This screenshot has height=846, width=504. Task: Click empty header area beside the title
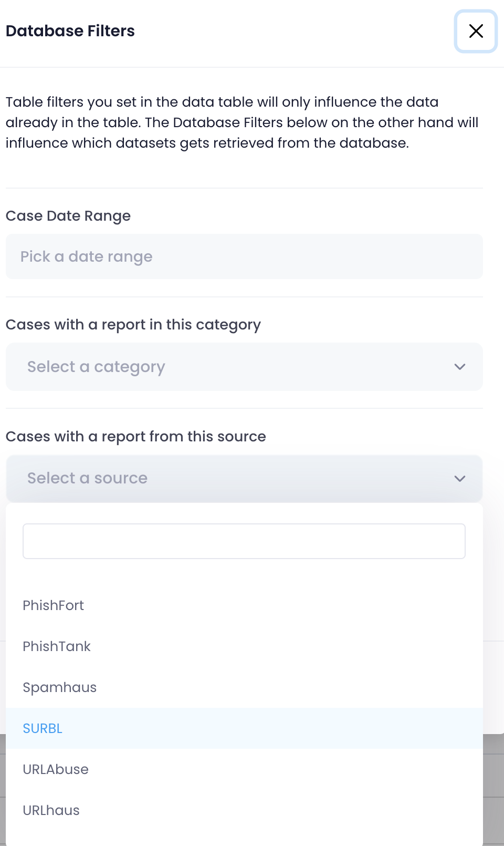tap(294, 31)
